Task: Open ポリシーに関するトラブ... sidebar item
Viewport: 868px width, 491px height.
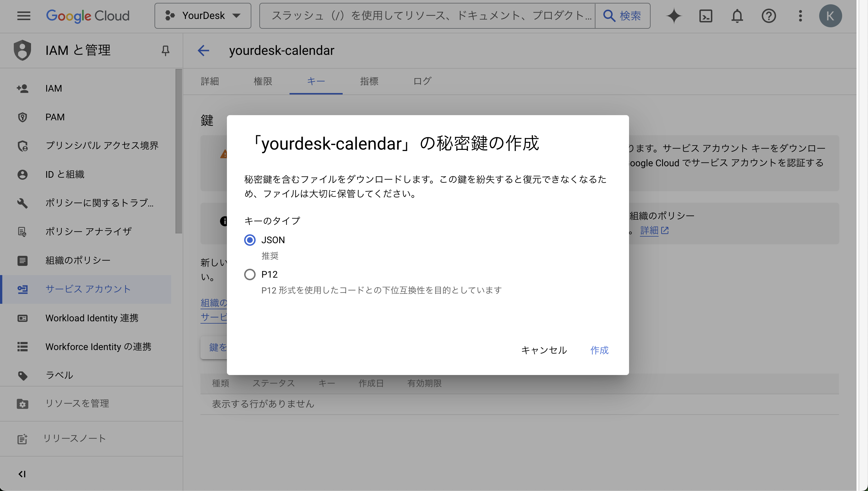Action: (x=86, y=203)
